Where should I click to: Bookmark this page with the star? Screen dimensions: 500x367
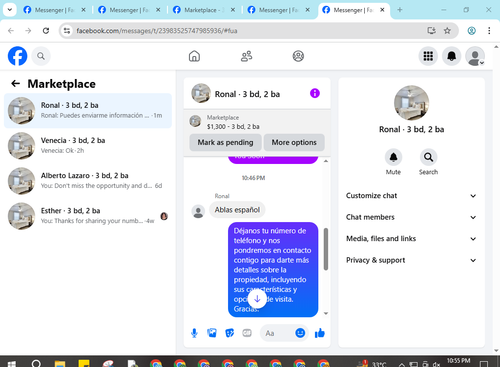tap(447, 31)
